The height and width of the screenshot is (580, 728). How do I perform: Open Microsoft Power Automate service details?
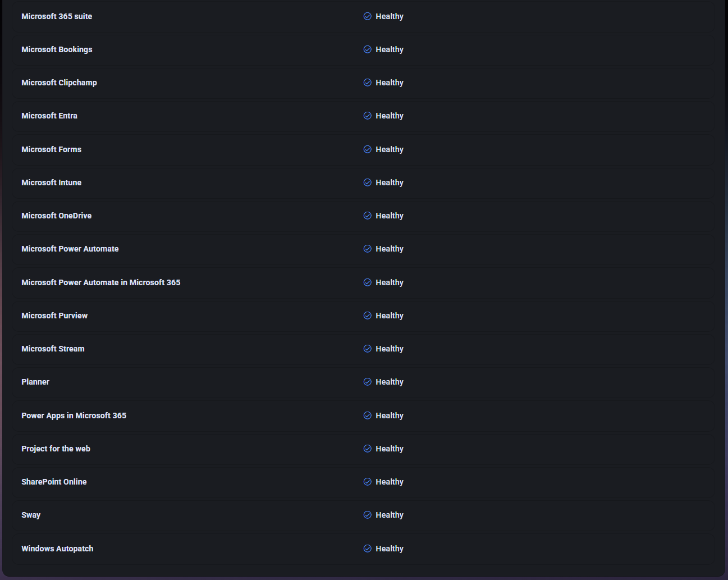[x=70, y=249]
